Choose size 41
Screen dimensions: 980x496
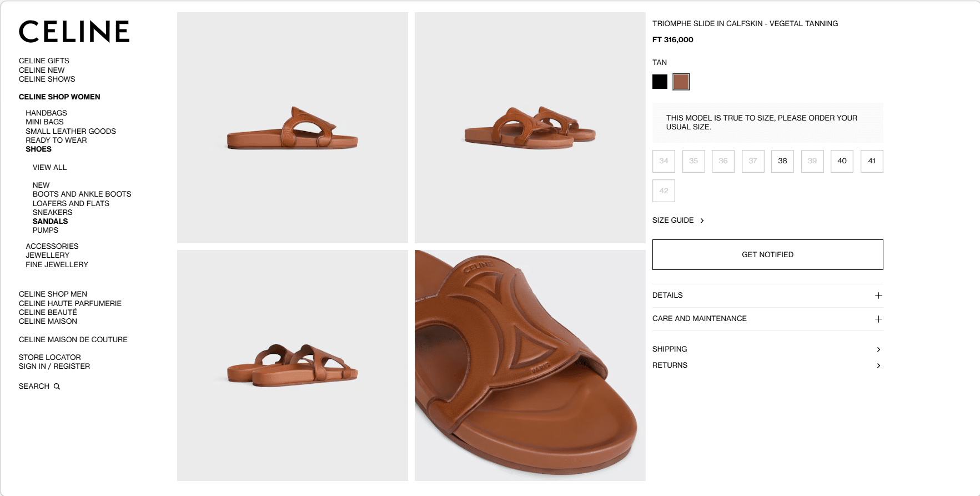872,161
